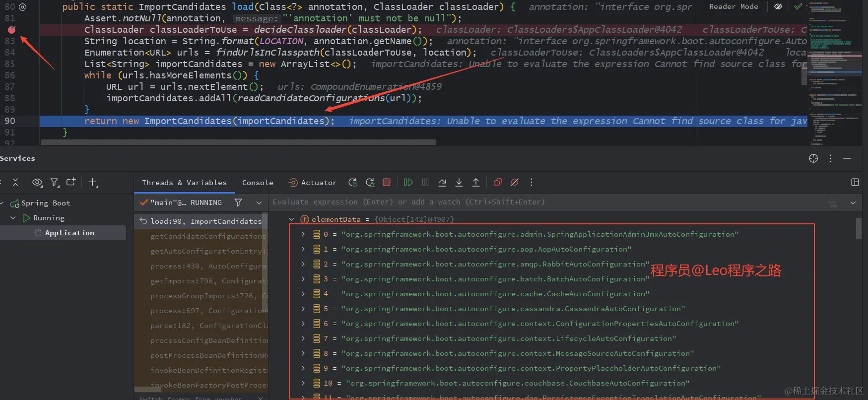Click the rerun in debug mode icon

(x=370, y=182)
